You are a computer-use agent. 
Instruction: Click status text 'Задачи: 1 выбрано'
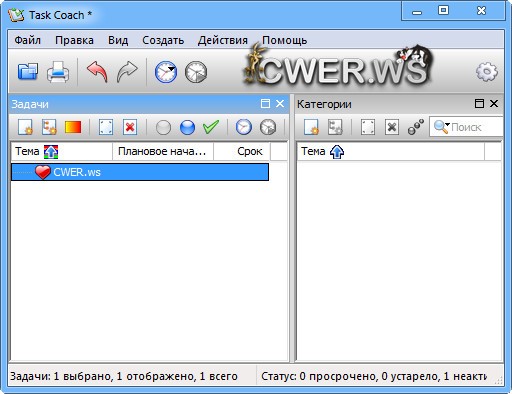[60, 376]
